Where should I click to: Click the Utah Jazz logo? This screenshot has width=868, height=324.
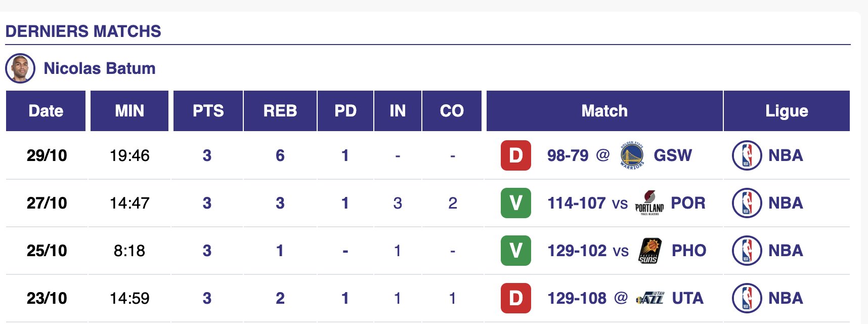650,298
